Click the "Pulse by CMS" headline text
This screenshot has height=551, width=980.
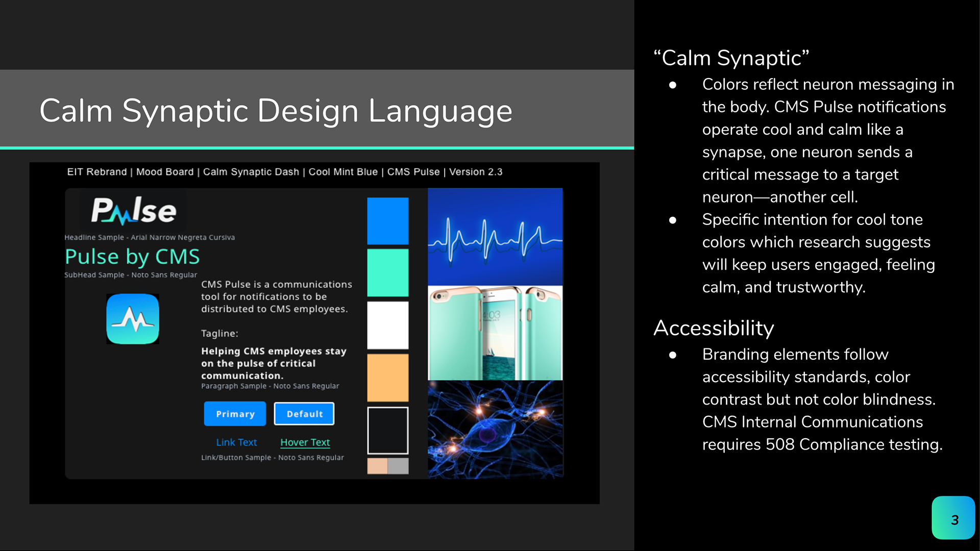(132, 257)
